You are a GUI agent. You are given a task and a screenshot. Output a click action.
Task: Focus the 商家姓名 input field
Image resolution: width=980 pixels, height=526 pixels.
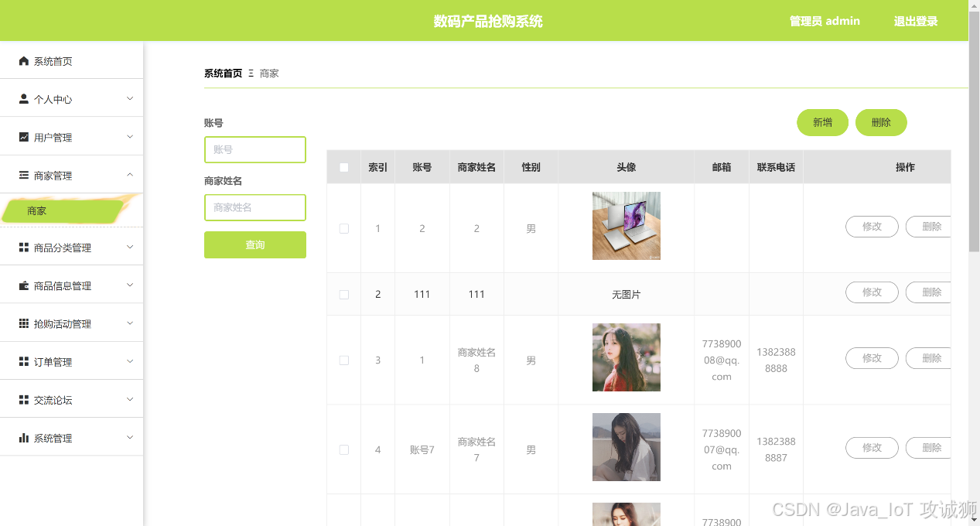click(255, 207)
